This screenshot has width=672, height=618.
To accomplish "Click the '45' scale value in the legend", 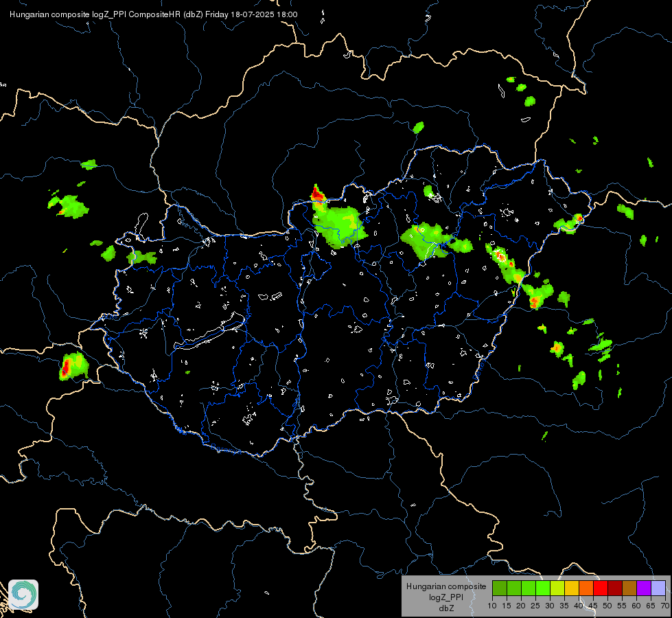I will (x=592, y=606).
